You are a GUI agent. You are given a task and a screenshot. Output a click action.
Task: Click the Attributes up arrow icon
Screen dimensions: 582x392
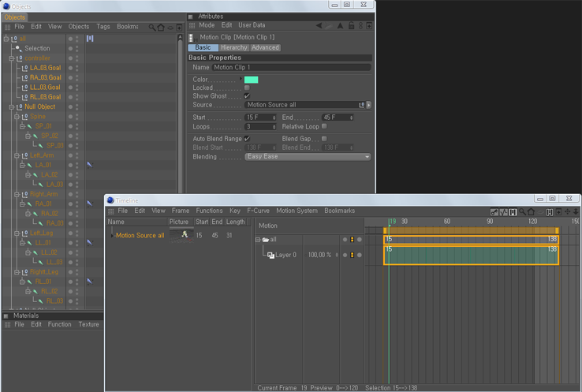pos(340,25)
